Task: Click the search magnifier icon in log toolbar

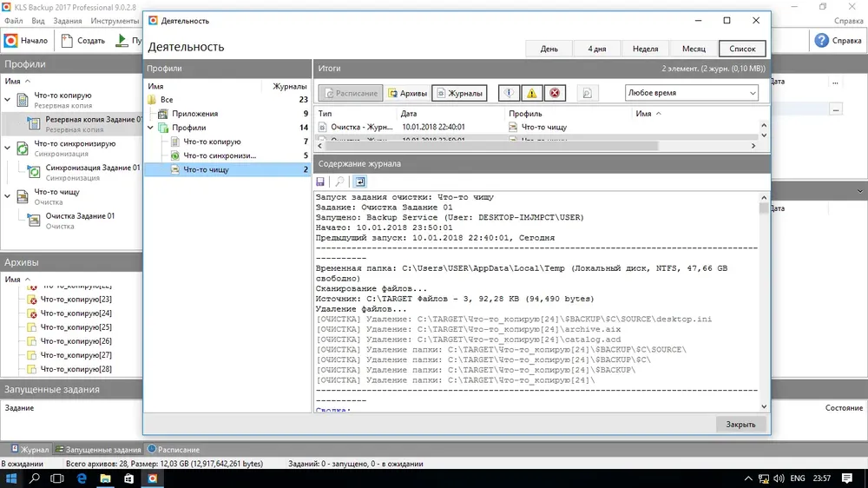Action: click(339, 181)
